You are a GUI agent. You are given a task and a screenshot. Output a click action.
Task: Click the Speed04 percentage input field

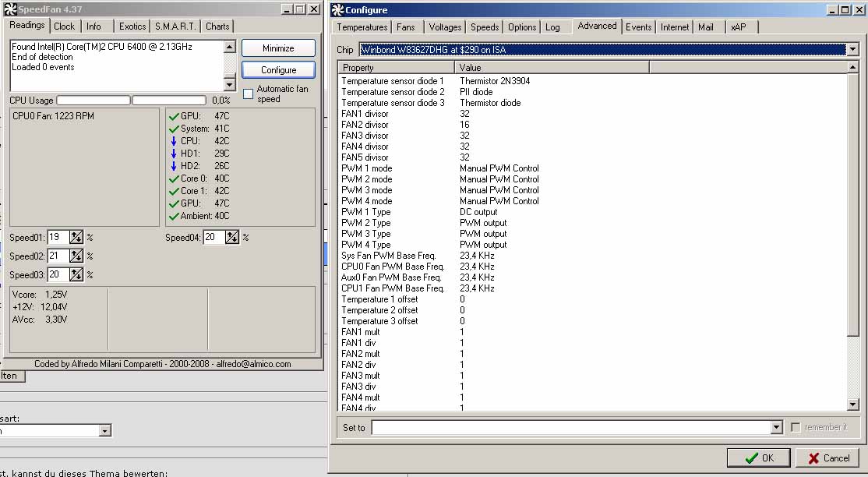(214, 237)
